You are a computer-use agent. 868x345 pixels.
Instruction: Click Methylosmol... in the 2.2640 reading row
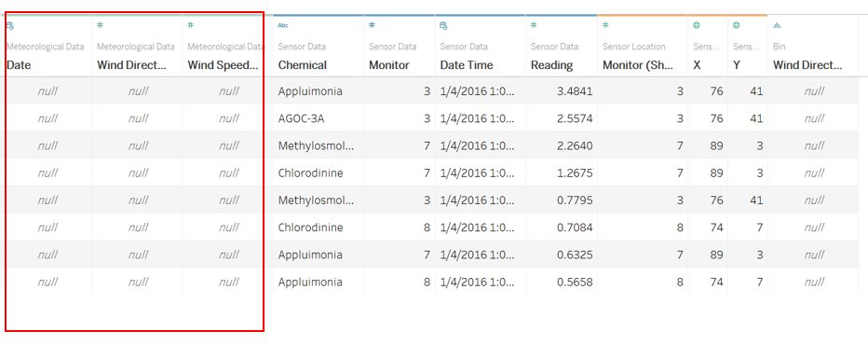316,145
